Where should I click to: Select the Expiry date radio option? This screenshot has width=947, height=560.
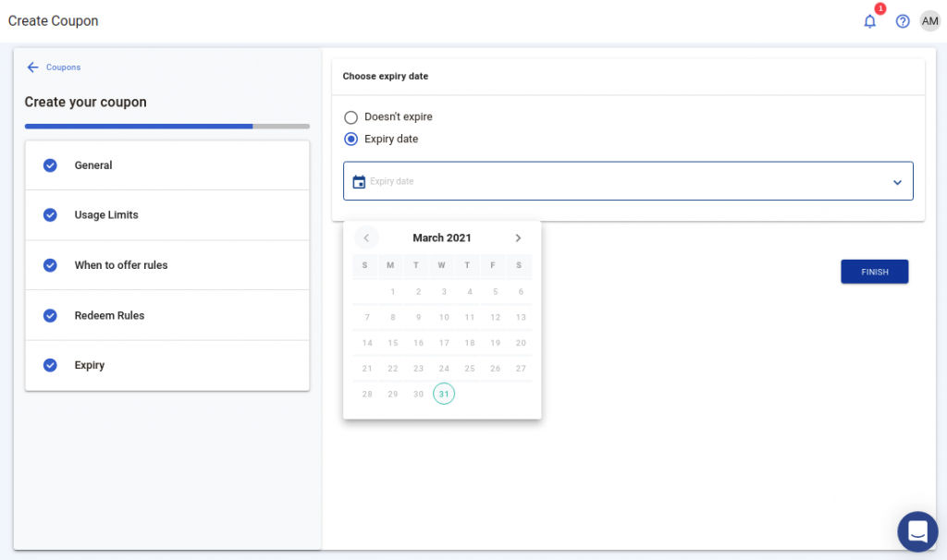[x=351, y=139]
